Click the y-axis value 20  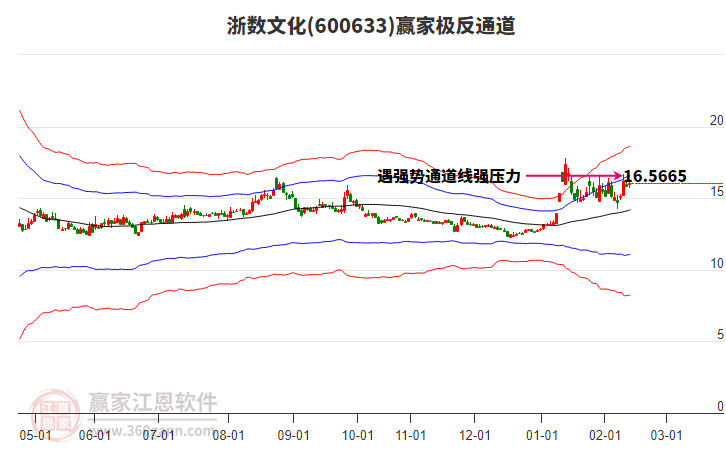coord(717,120)
